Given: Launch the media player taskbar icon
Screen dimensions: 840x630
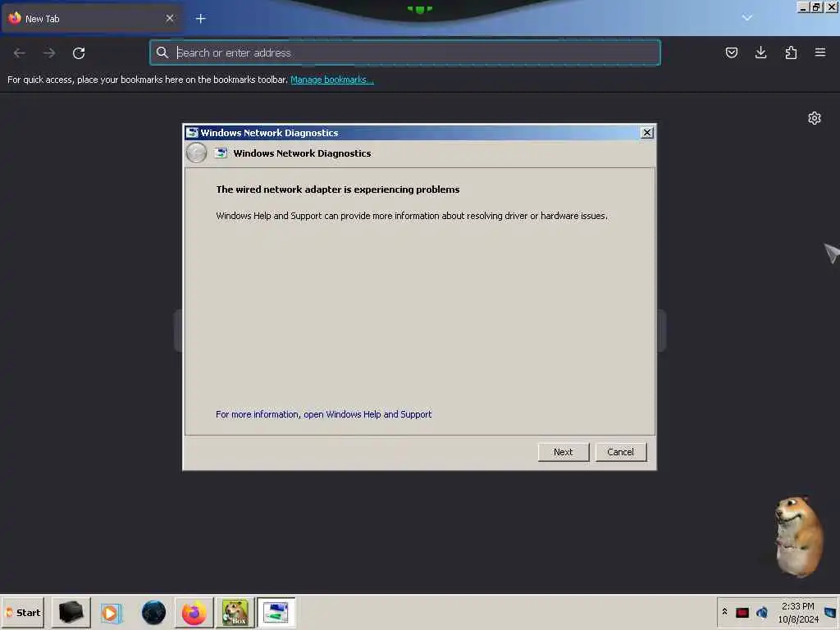Looking at the screenshot, I should click(x=112, y=612).
